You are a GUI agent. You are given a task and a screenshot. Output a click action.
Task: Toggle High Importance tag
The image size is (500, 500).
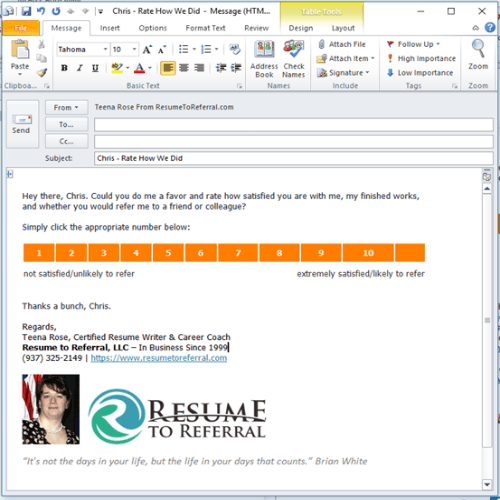[x=421, y=59]
